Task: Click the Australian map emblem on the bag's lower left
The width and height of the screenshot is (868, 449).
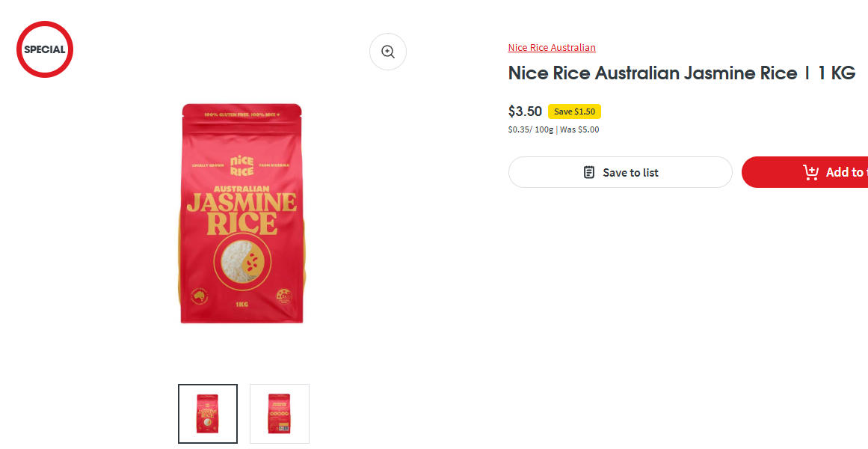Action: click(x=199, y=296)
